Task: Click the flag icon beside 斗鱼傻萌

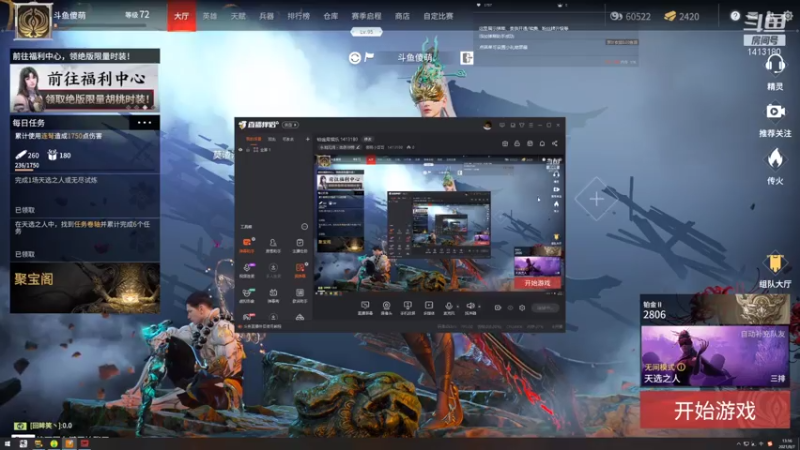Action: click(x=369, y=57)
